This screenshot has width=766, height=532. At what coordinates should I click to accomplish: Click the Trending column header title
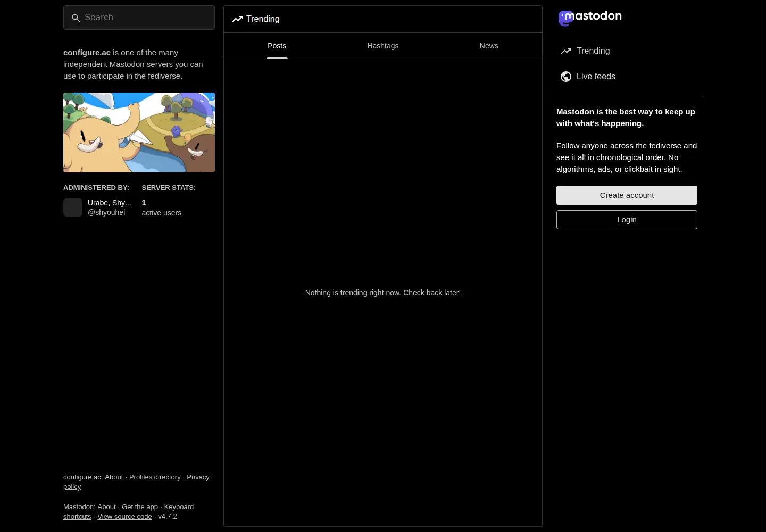pos(263,19)
